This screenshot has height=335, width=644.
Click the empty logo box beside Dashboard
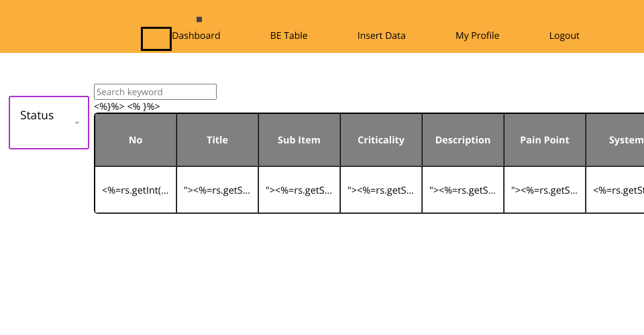coord(156,39)
